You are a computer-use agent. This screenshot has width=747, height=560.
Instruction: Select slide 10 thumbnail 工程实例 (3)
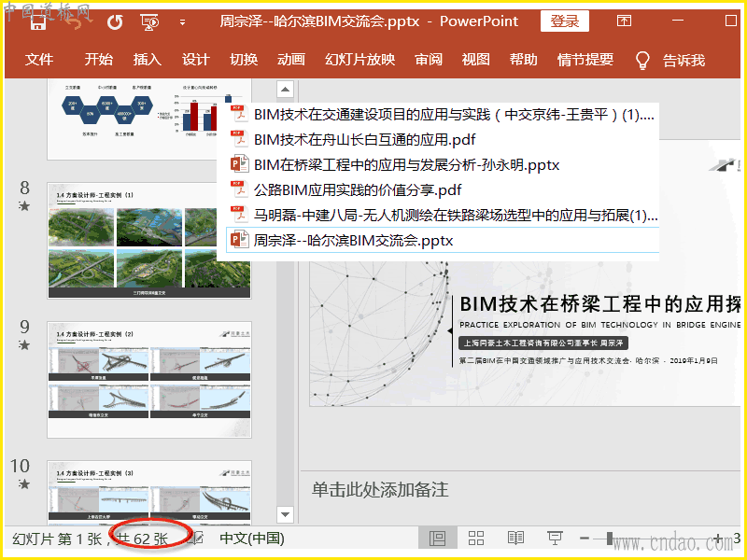point(149,493)
